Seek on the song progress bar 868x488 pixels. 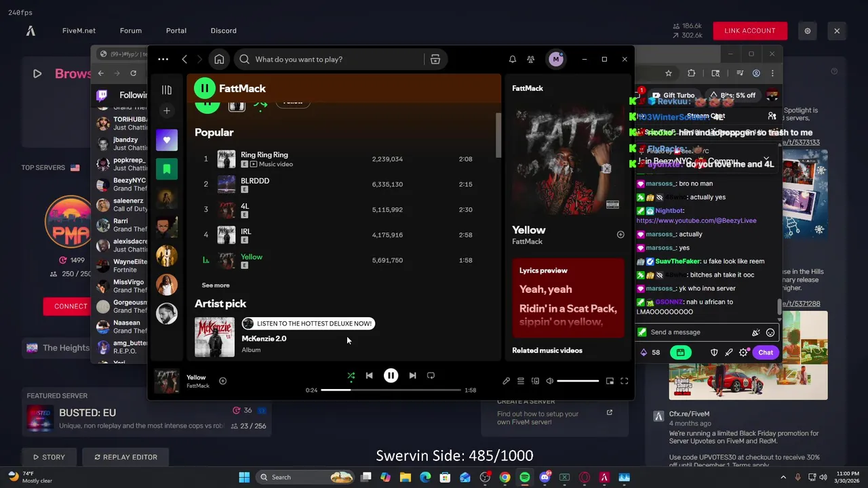click(x=391, y=390)
